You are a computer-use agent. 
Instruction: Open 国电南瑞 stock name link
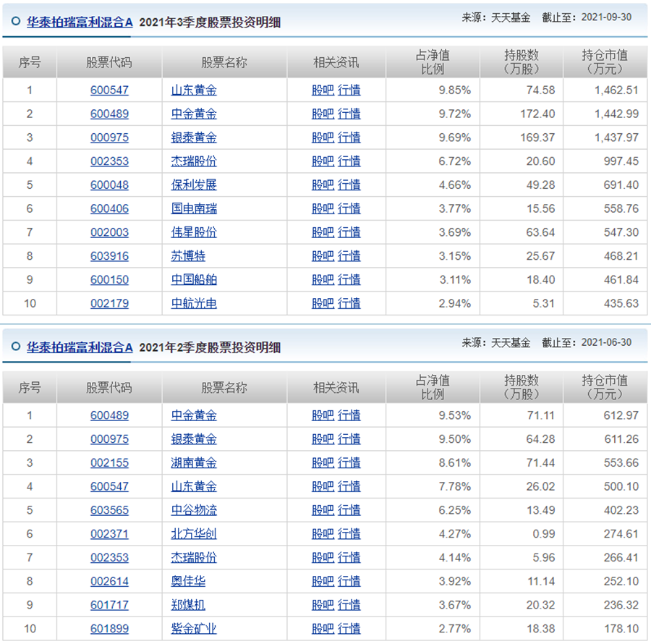pos(194,208)
